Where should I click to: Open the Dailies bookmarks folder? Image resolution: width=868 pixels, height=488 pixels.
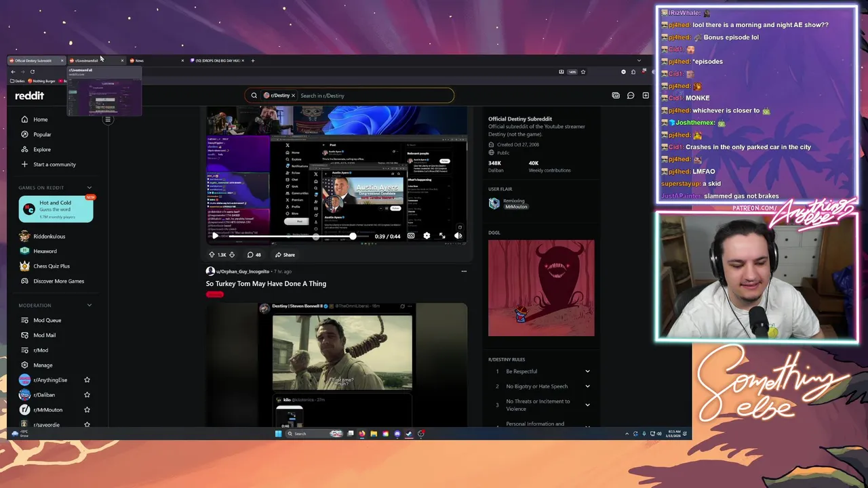click(x=18, y=81)
